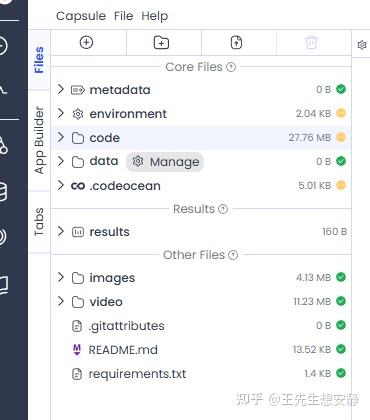370x420 pixels.
Task: Click the new file plus icon
Action: point(86,42)
